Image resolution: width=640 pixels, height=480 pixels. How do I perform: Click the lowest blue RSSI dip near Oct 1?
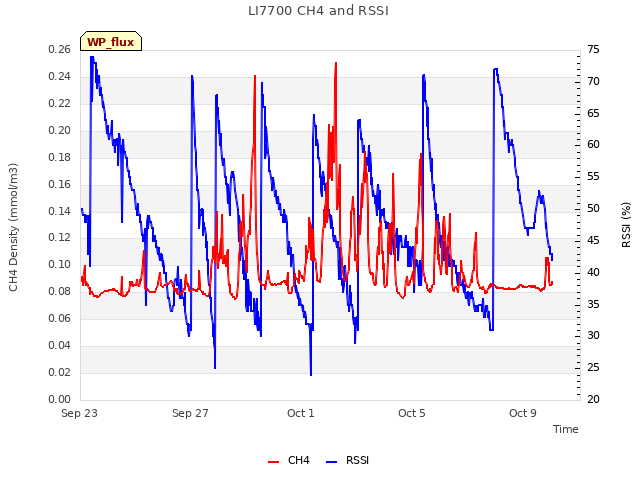click(x=311, y=375)
